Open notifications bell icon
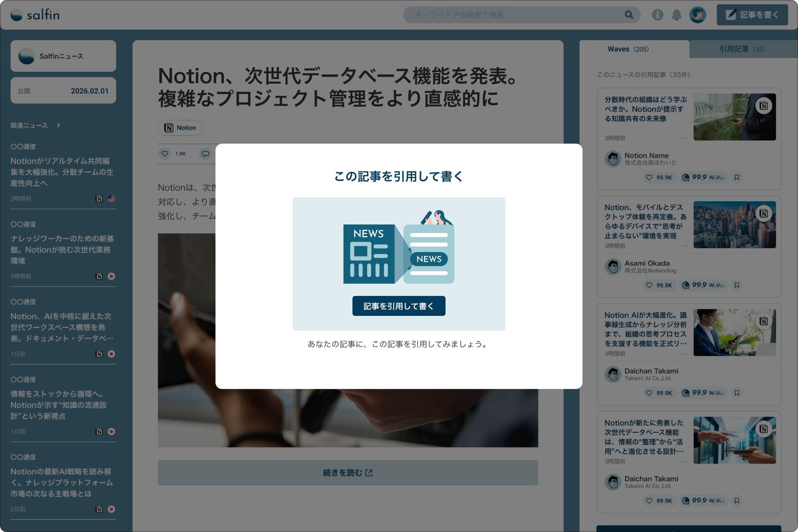The width and height of the screenshot is (798, 532). click(676, 15)
